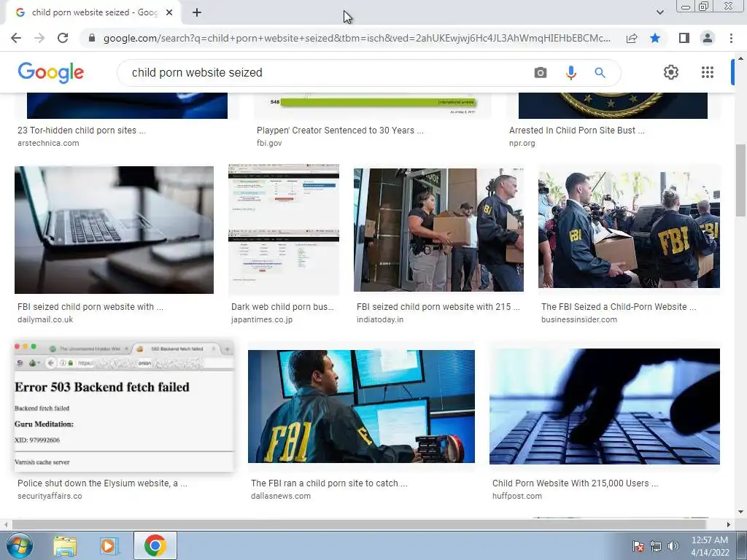Click the browser forward arrow
747x560 pixels.
pyautogui.click(x=39, y=38)
